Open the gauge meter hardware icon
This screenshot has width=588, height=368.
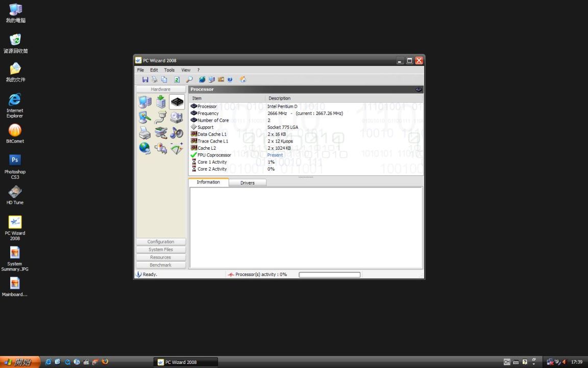(x=177, y=148)
